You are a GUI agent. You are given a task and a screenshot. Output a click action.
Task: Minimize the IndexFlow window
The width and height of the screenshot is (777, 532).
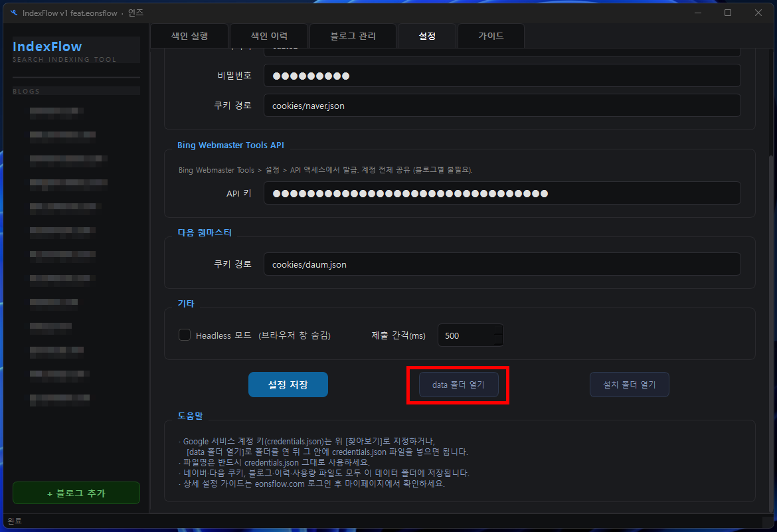tap(698, 13)
